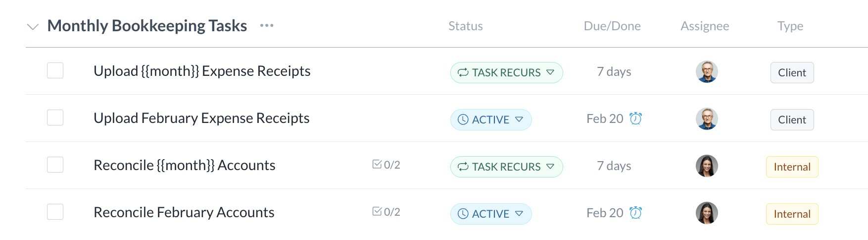Image resolution: width=868 pixels, height=240 pixels.
Task: Click Client type tag on Upload February row
Action: [792, 120]
